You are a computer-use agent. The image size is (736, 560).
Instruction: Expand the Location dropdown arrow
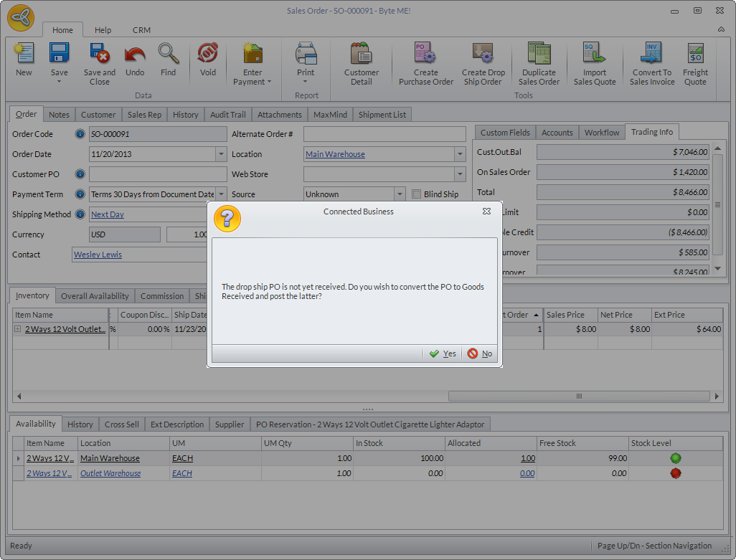tap(460, 154)
